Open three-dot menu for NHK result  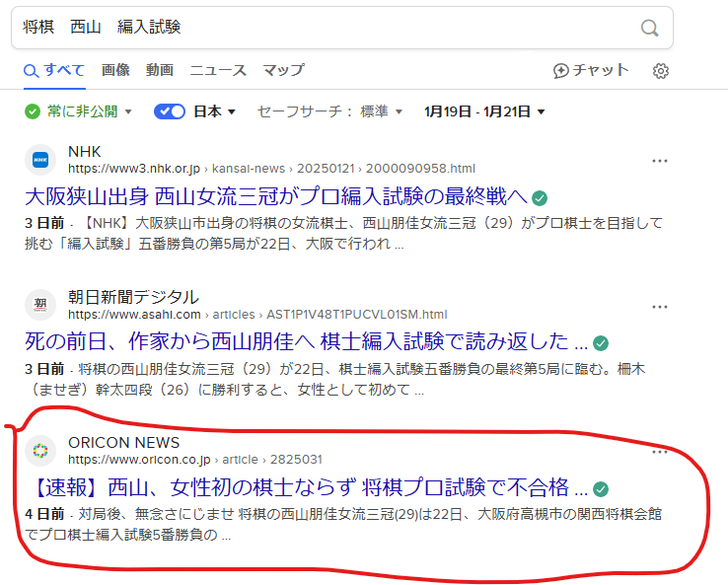point(660,161)
